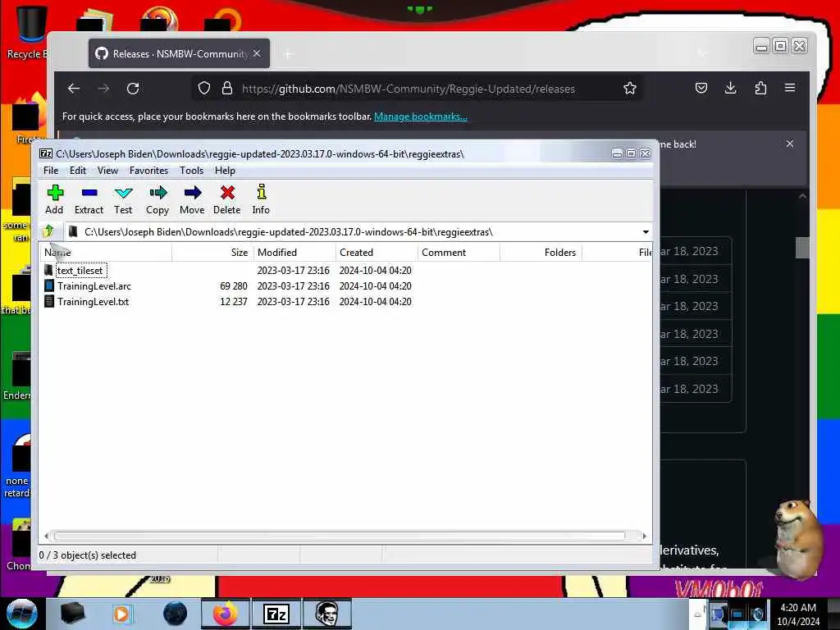Click the dark globe taskbar icon
The width and height of the screenshot is (840, 630).
[x=176, y=614]
